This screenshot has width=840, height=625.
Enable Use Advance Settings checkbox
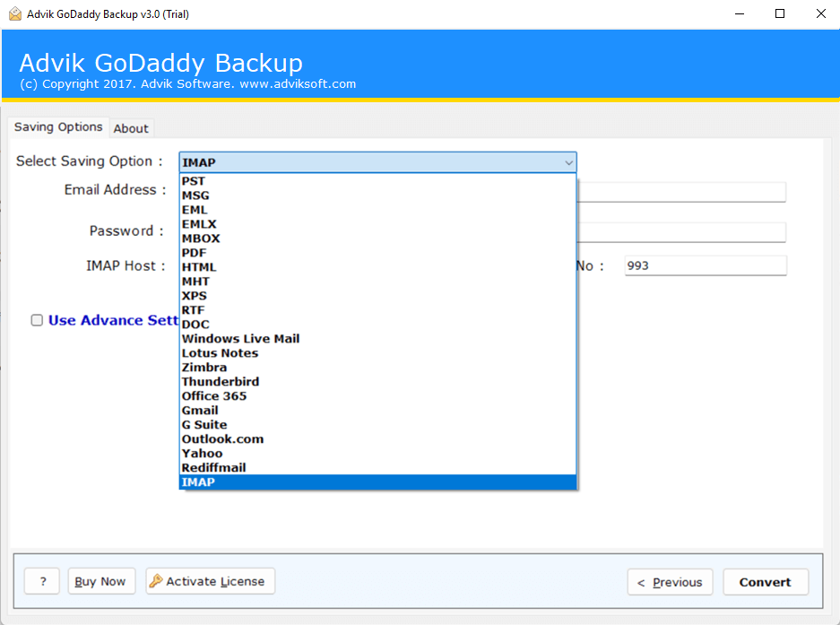pyautogui.click(x=37, y=320)
